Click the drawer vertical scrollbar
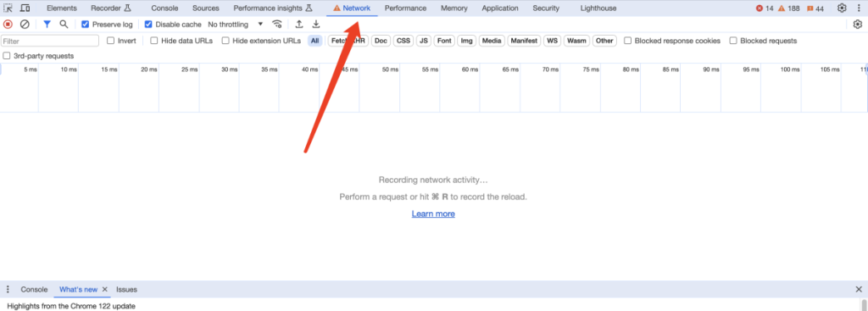Screen dimensions: 868x311 (864, 305)
